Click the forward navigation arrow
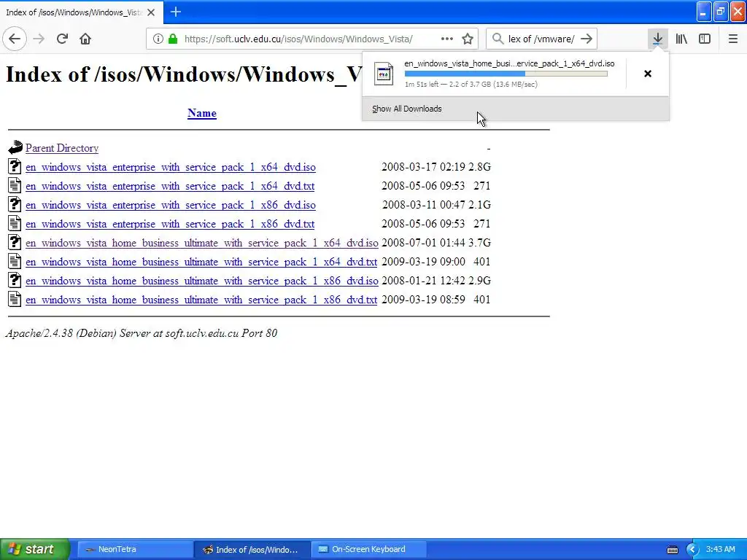This screenshot has width=747, height=560. [x=39, y=39]
